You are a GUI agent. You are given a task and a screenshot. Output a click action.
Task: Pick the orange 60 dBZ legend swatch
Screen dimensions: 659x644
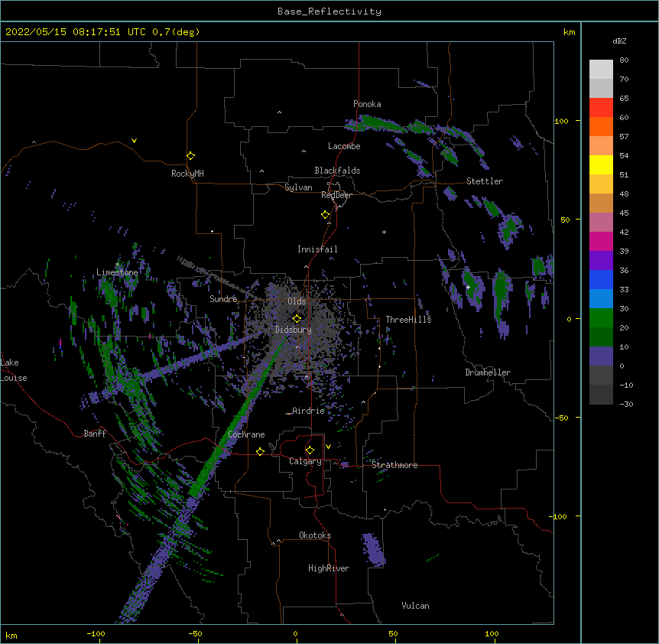[601, 126]
